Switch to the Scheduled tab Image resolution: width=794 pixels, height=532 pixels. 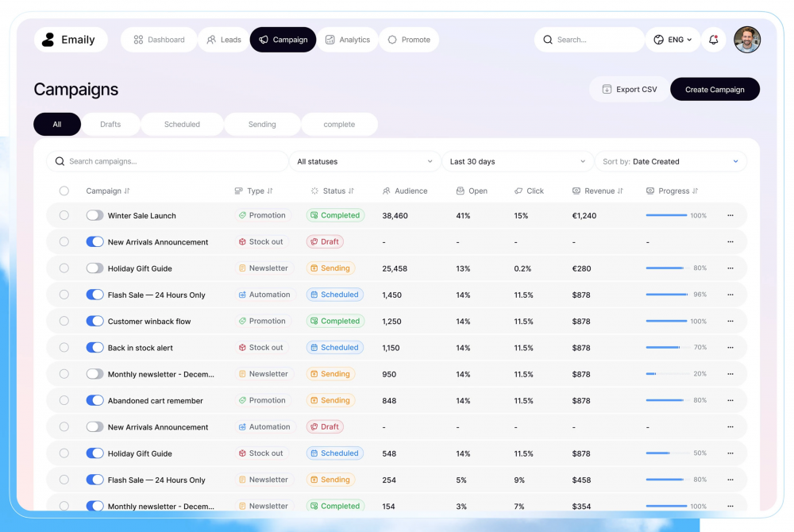[x=182, y=125]
